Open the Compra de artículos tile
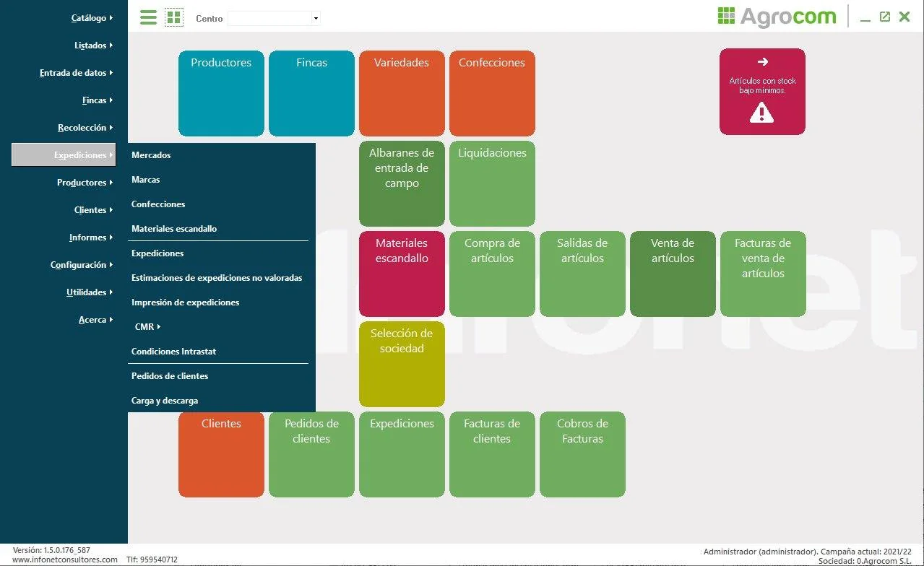 [x=492, y=274]
